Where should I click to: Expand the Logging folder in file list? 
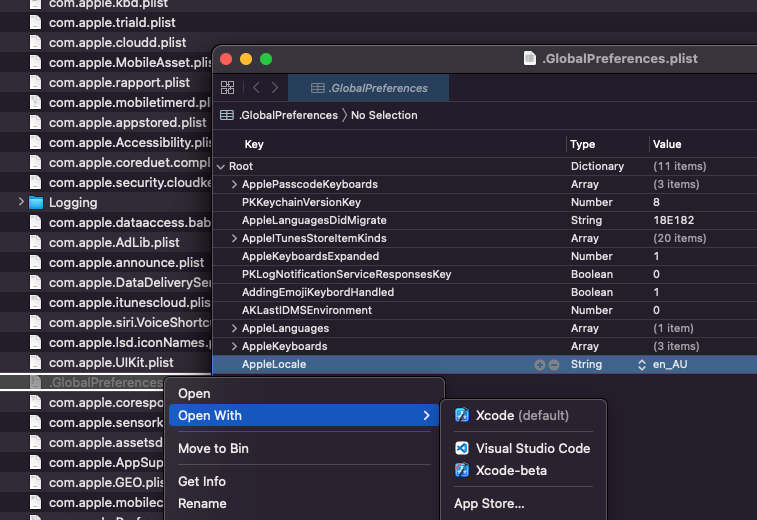pos(21,202)
